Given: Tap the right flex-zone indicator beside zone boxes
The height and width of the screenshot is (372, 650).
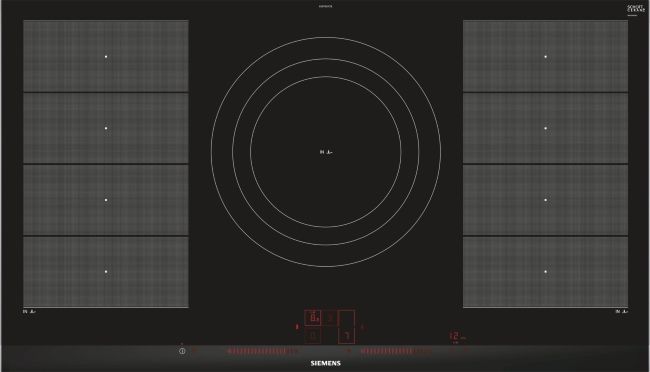Looking at the screenshot, I should coord(362,327).
